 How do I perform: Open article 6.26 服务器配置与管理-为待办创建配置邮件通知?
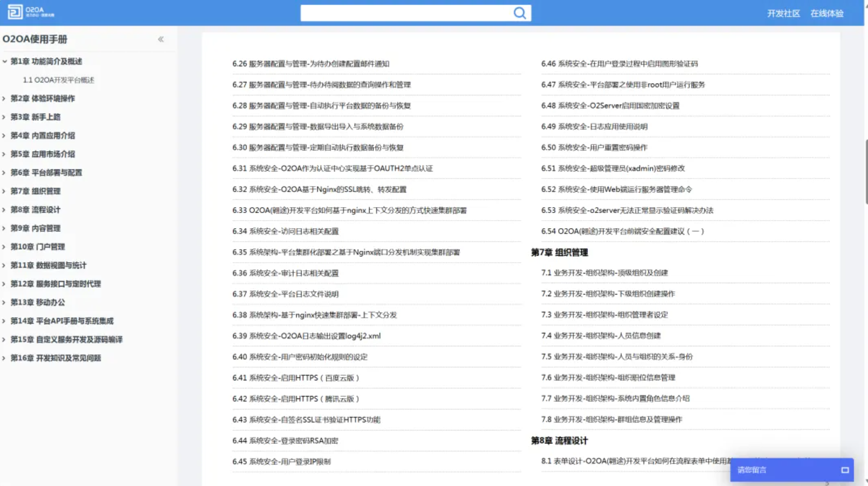click(x=311, y=64)
